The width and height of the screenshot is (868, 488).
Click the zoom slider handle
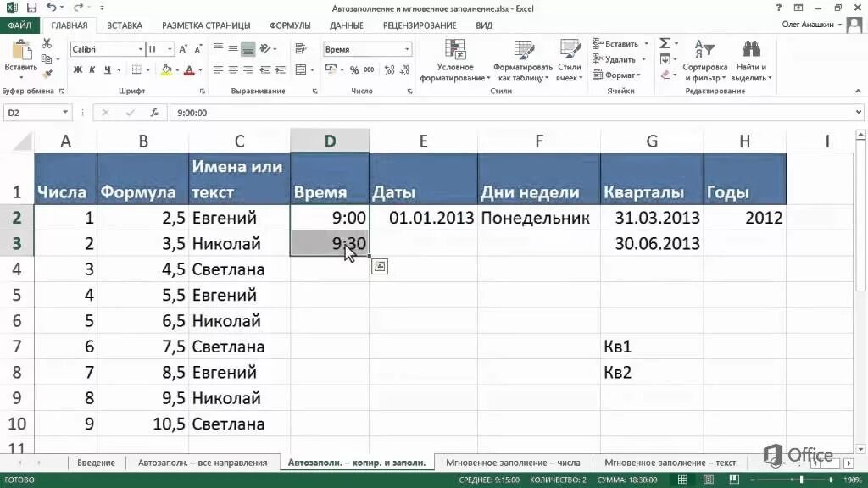point(800,480)
